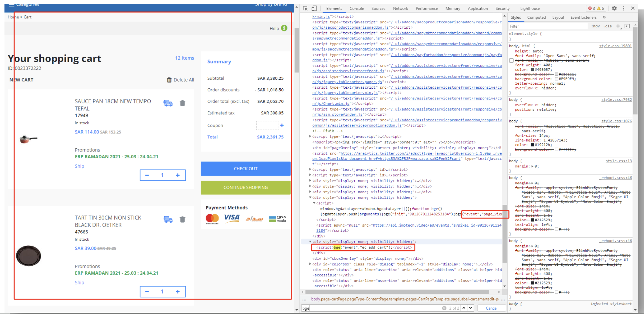Click the New Style Rule plus icon
The width and height of the screenshot is (644, 314).
618,26
